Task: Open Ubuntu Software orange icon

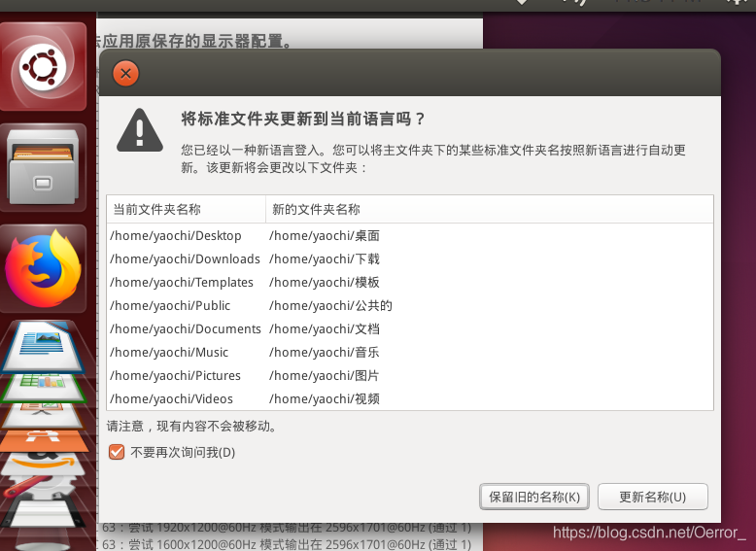Action: 44,440
